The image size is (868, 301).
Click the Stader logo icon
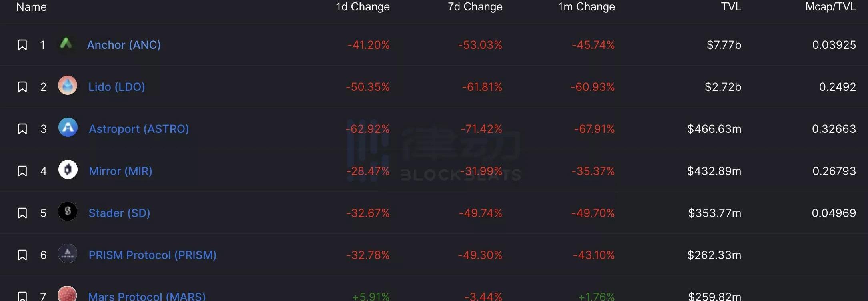[x=68, y=212]
